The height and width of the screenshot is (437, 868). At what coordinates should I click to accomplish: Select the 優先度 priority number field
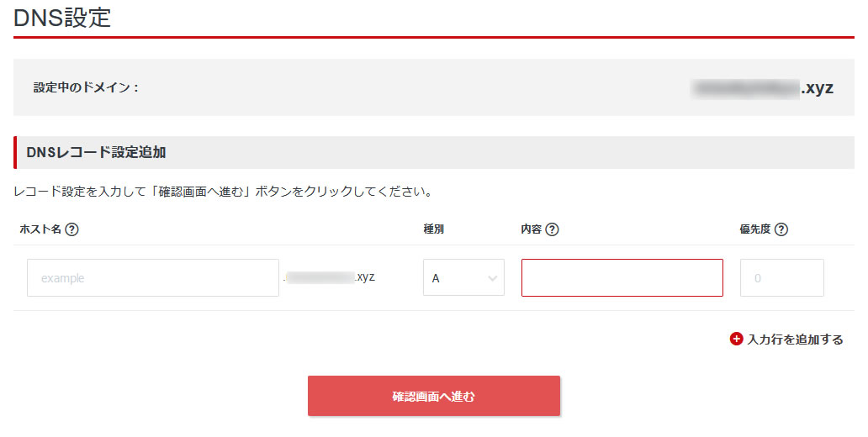pos(781,277)
